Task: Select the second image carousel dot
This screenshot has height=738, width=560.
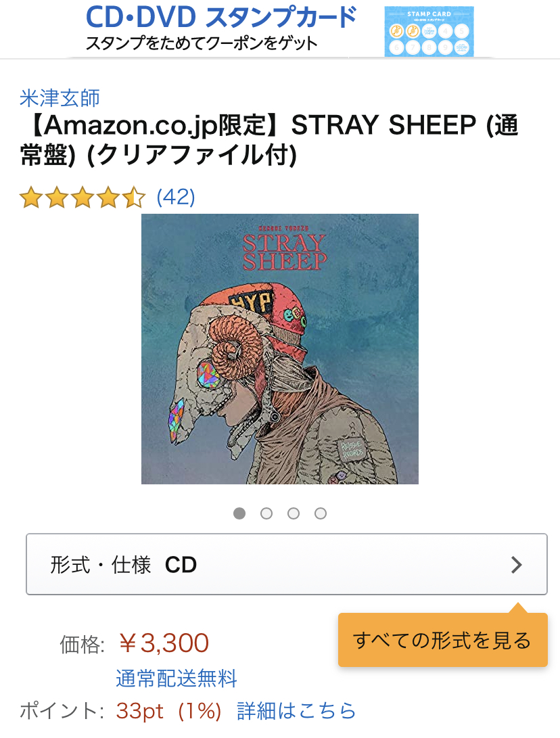Action: [266, 513]
